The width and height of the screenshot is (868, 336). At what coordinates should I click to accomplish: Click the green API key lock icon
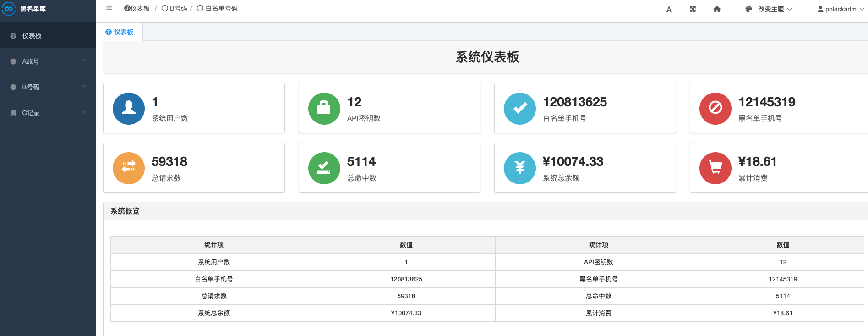pos(324,109)
